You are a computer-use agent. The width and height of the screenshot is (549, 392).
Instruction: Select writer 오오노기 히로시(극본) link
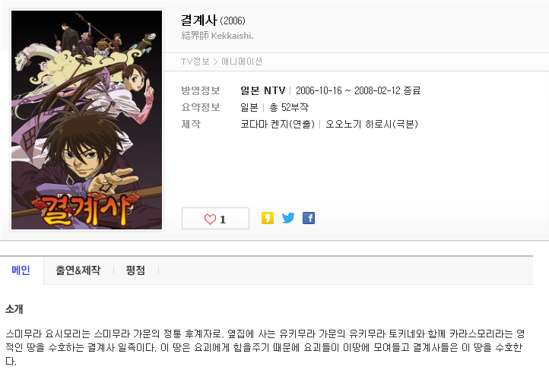tap(372, 124)
